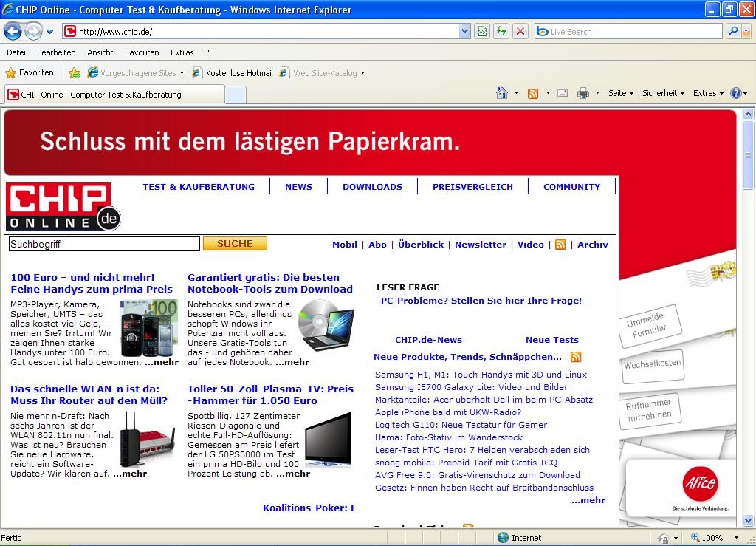The height and width of the screenshot is (546, 756).
Task: Open the print options dropdown arrow
Action: [597, 93]
